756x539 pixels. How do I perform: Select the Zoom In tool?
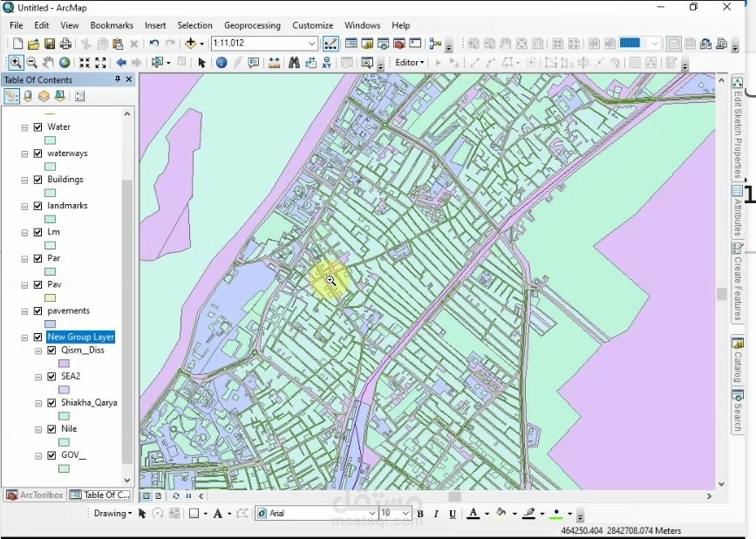(16, 63)
